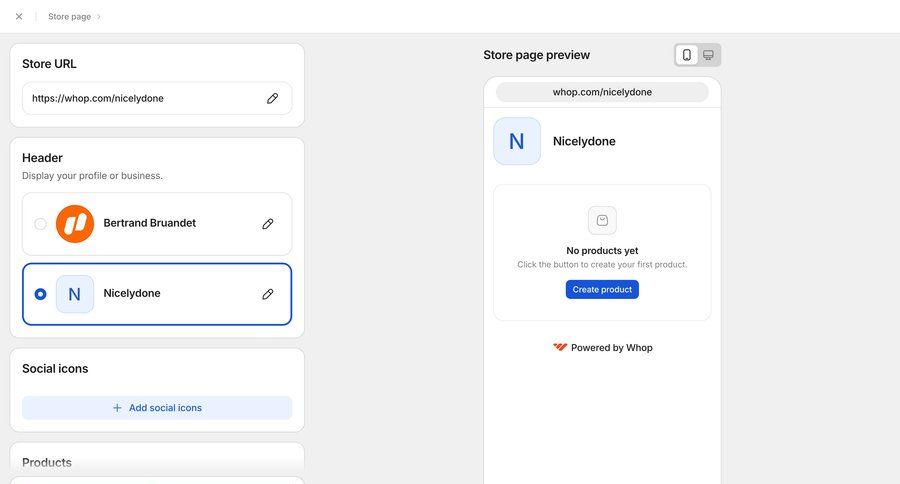This screenshot has width=900, height=484.
Task: Add social icons to the store
Action: pos(157,408)
